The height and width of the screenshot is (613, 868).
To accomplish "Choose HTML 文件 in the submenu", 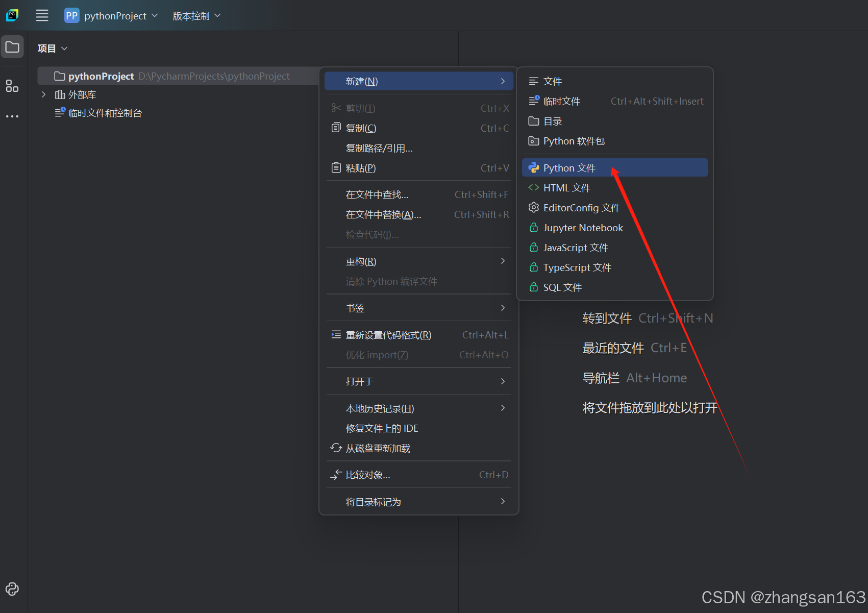I will coord(566,187).
